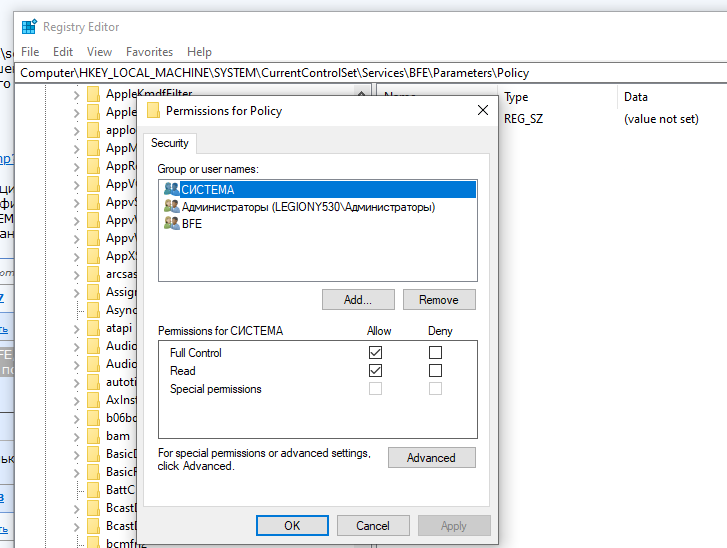Select the bam key in the tree
The height and width of the screenshot is (548, 727).
tap(118, 436)
